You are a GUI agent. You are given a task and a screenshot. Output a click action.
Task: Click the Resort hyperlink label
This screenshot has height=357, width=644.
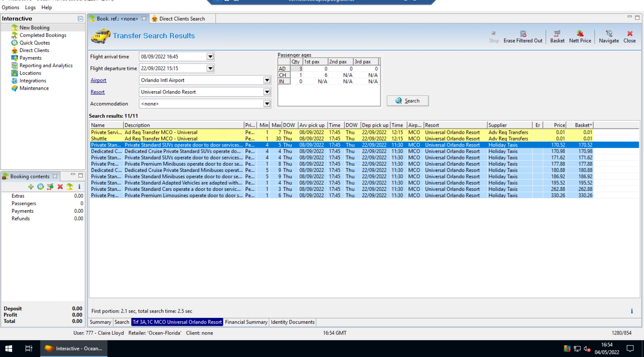[97, 92]
